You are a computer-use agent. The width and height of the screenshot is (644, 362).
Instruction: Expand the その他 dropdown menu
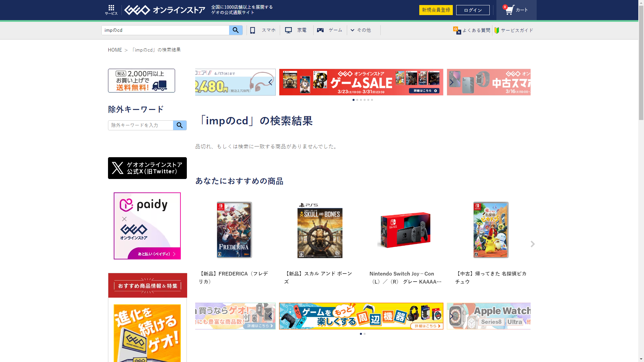pos(361,30)
